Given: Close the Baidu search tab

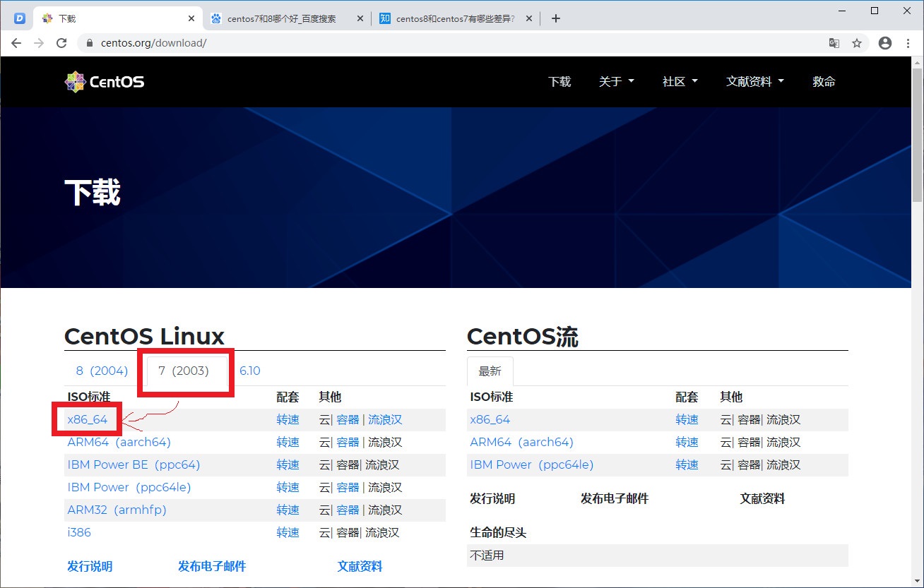Looking at the screenshot, I should tap(360, 18).
